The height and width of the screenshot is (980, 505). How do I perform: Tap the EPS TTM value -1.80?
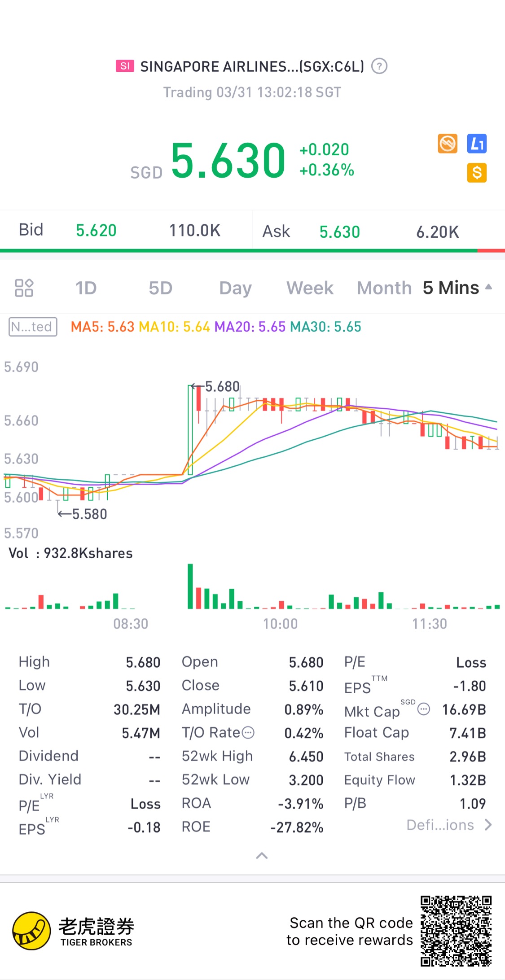click(x=470, y=686)
